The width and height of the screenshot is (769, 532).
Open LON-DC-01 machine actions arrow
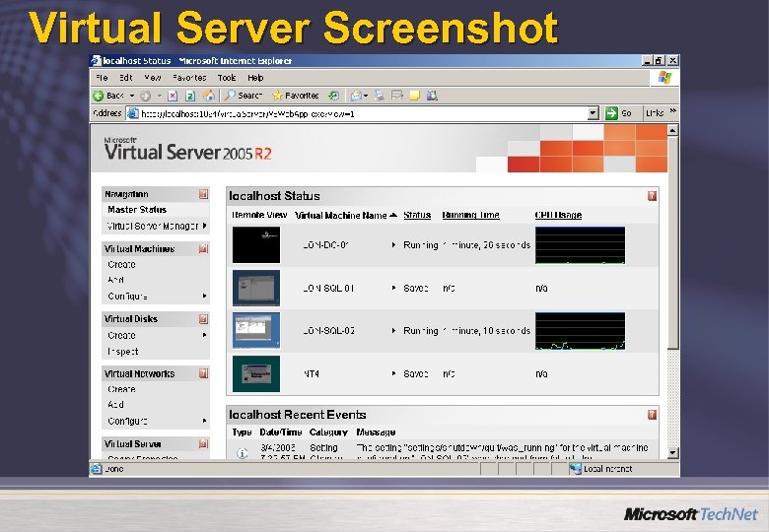[x=393, y=245]
